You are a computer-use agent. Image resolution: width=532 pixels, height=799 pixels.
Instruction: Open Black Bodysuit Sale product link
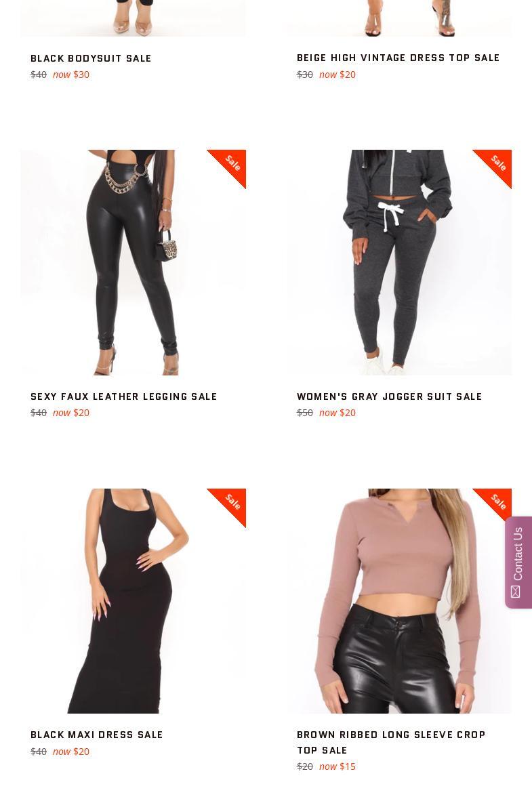point(91,58)
